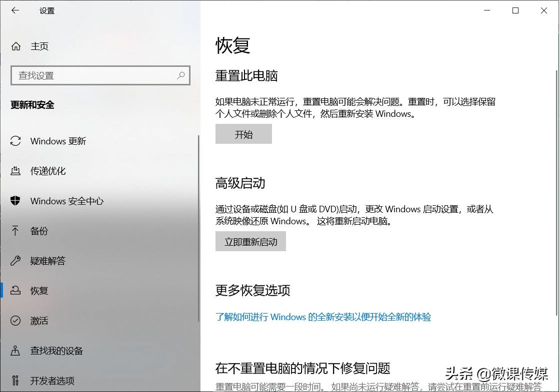Click the Windows 安全中心 shield icon
The image size is (559, 392).
pyautogui.click(x=15, y=201)
